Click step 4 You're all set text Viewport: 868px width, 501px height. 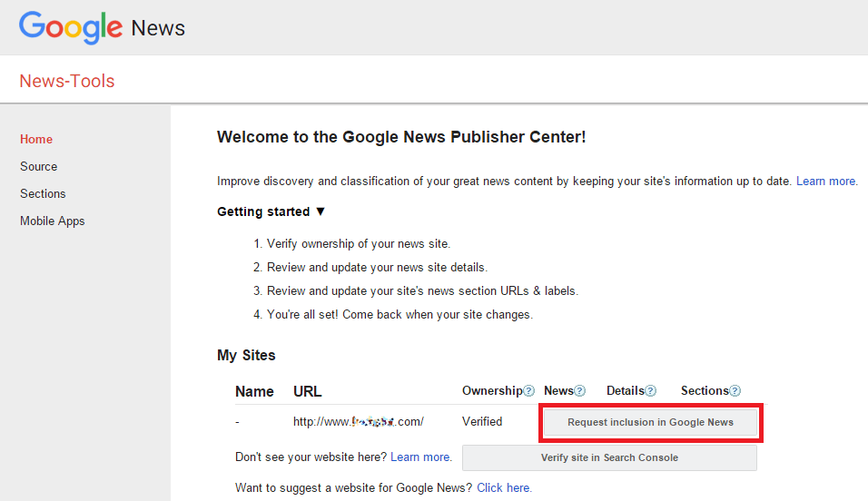399,314
